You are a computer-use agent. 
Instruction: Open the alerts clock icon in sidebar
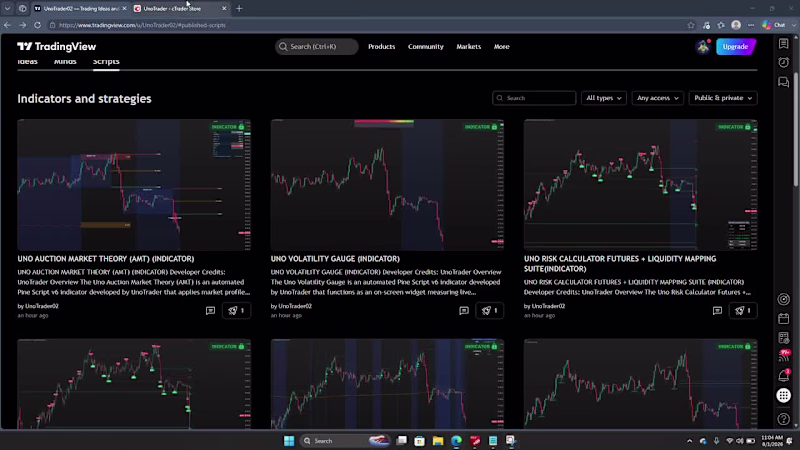coord(784,62)
